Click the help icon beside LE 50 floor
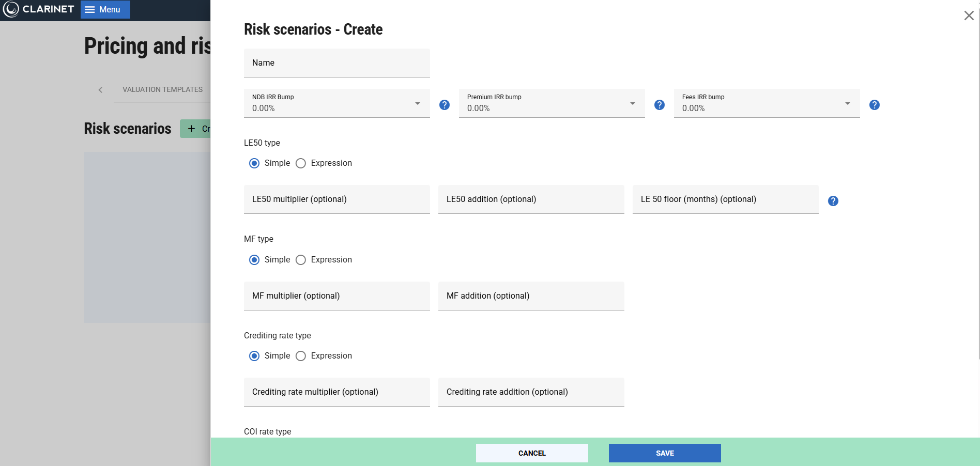Viewport: 980px width, 466px height. (833, 201)
